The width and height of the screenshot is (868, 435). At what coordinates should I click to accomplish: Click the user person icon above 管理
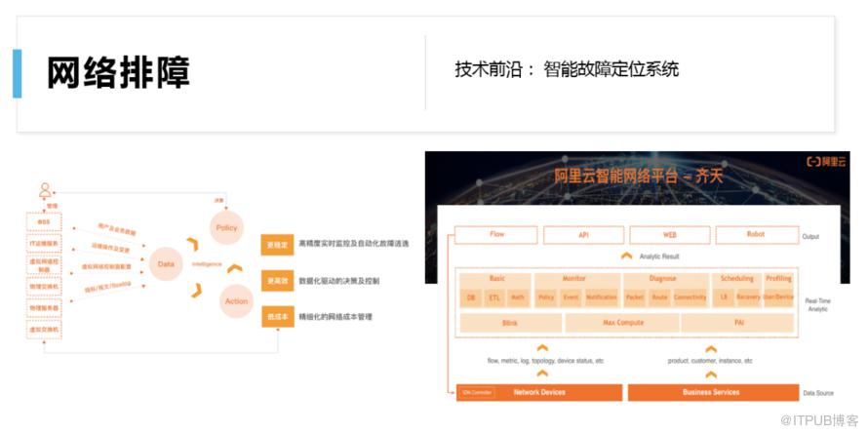point(45,190)
